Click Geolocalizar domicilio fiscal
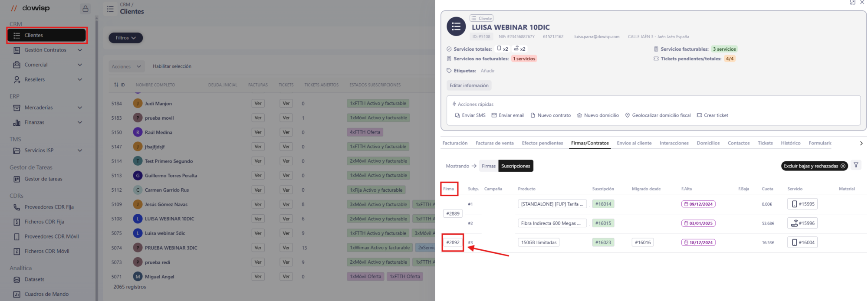868x301 pixels. point(658,115)
